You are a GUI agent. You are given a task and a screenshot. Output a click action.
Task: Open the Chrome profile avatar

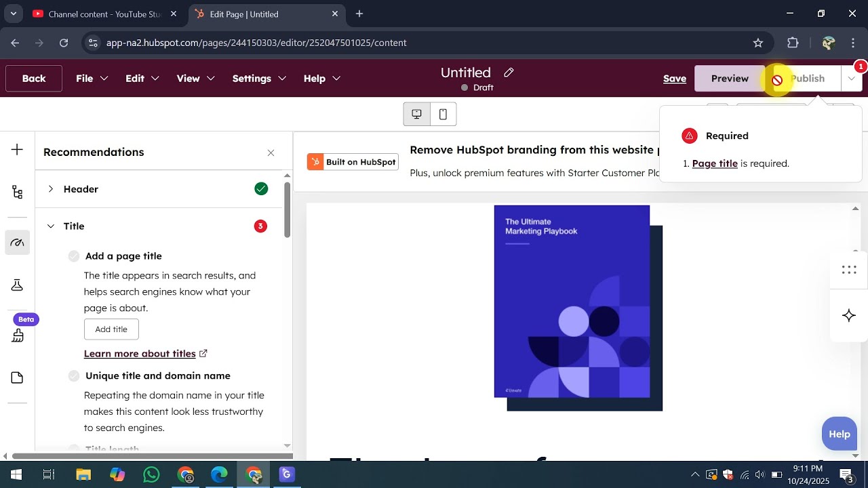[828, 43]
